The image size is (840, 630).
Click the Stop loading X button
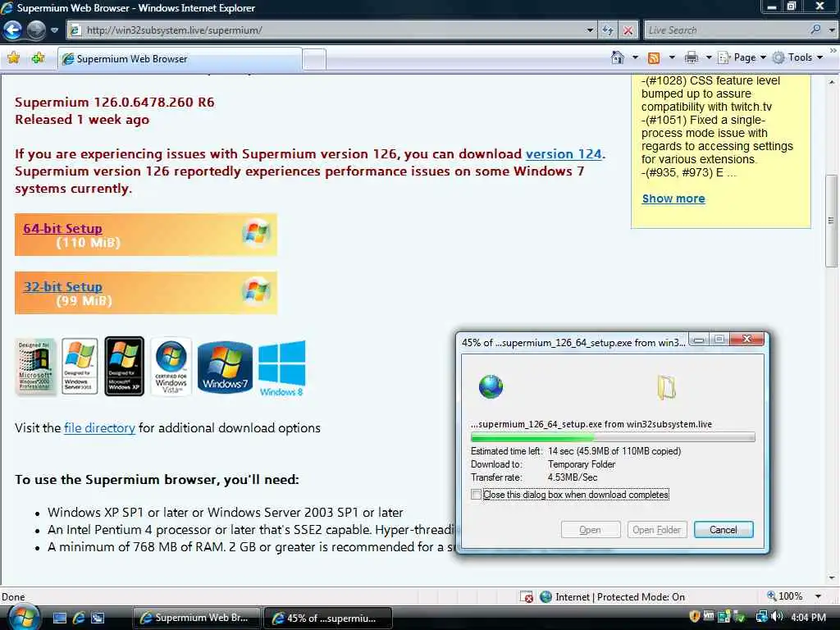628,30
